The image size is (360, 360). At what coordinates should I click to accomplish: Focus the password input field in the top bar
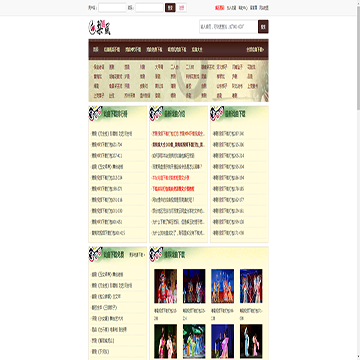(149, 8)
